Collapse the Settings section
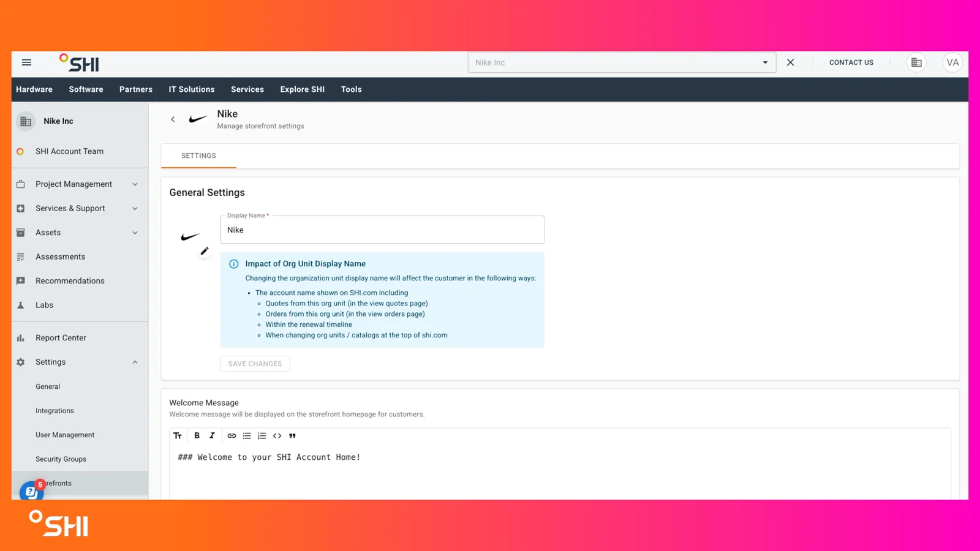Image resolution: width=980 pixels, height=551 pixels. (x=135, y=362)
